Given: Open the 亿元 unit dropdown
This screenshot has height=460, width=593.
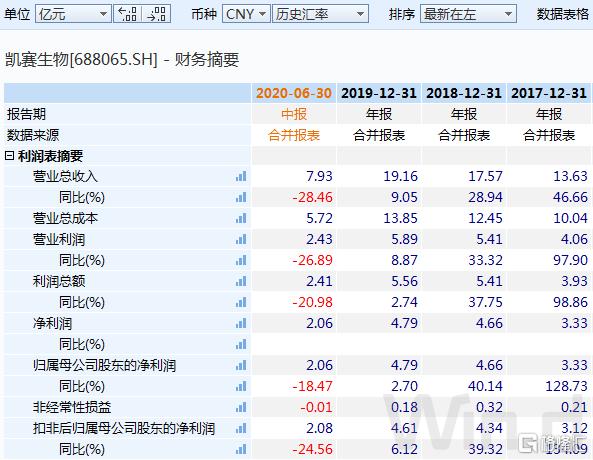Looking at the screenshot, I should coord(73,14).
